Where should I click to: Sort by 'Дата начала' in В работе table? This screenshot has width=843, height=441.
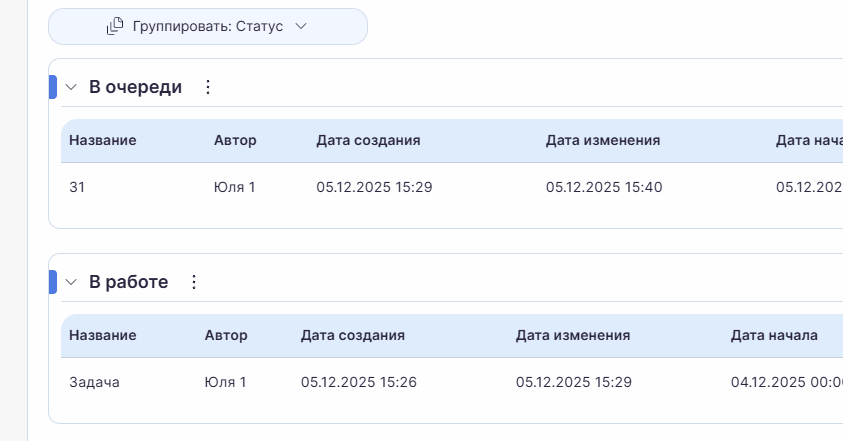tap(774, 335)
